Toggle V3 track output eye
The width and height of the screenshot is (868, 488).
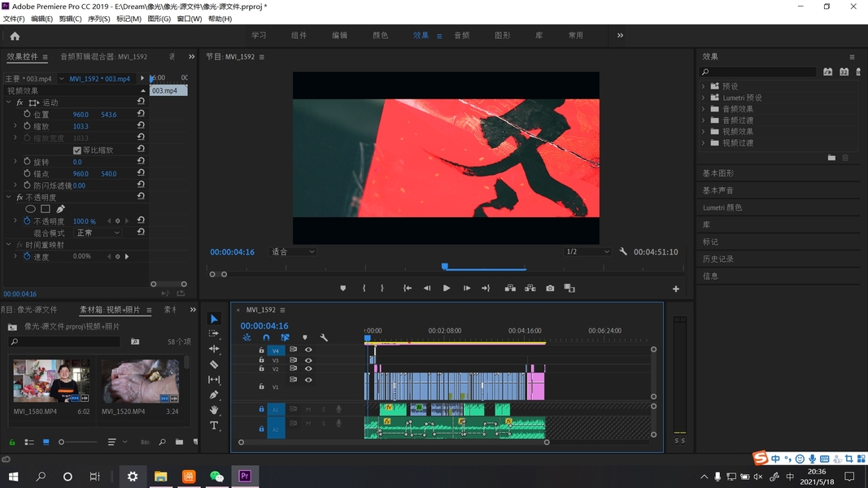pos(308,360)
